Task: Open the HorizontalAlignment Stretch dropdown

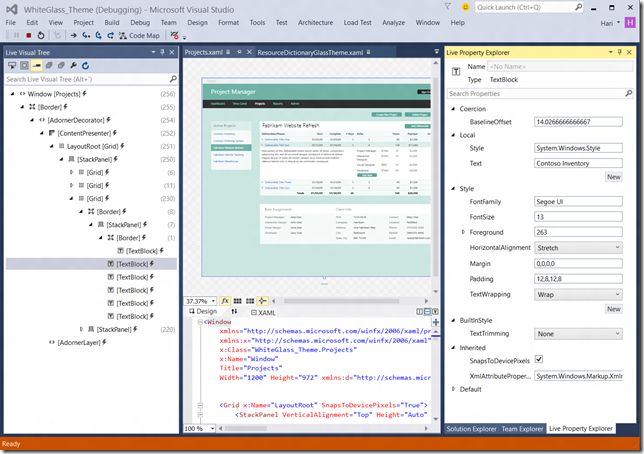Action: 578,248
